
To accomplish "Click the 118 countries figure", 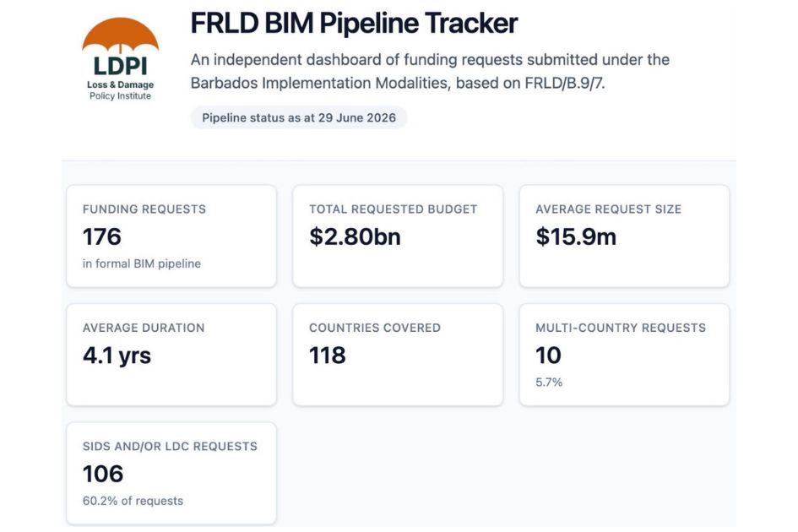I will 328,356.
